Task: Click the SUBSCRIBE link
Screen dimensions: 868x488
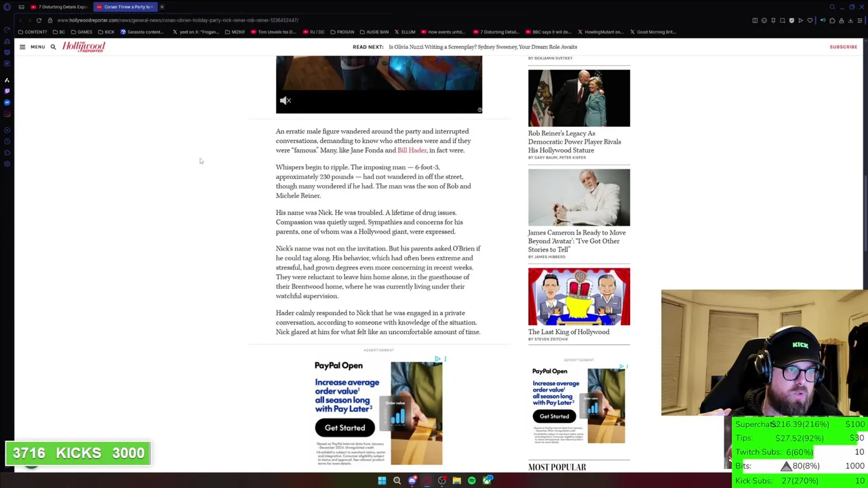Action: 843,47
